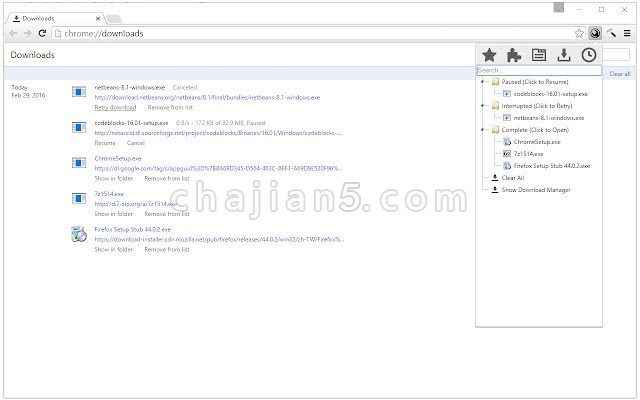Screen dimensions: 640x400
Task: Open Firefox Setup Stub 44.0.2.exe in popup
Action: tap(552, 166)
